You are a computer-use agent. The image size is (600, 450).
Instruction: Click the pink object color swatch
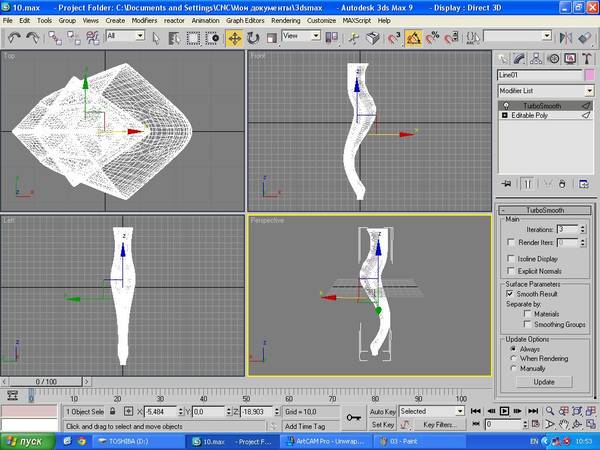tap(589, 75)
